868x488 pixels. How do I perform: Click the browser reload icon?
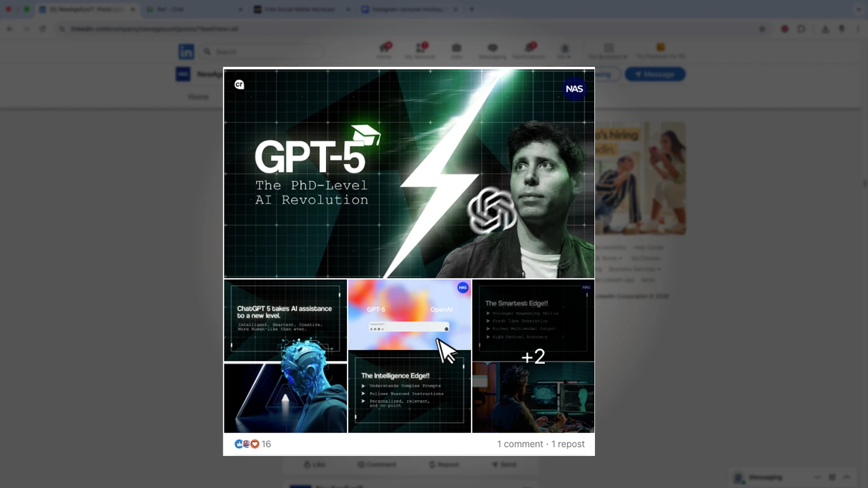pyautogui.click(x=42, y=29)
